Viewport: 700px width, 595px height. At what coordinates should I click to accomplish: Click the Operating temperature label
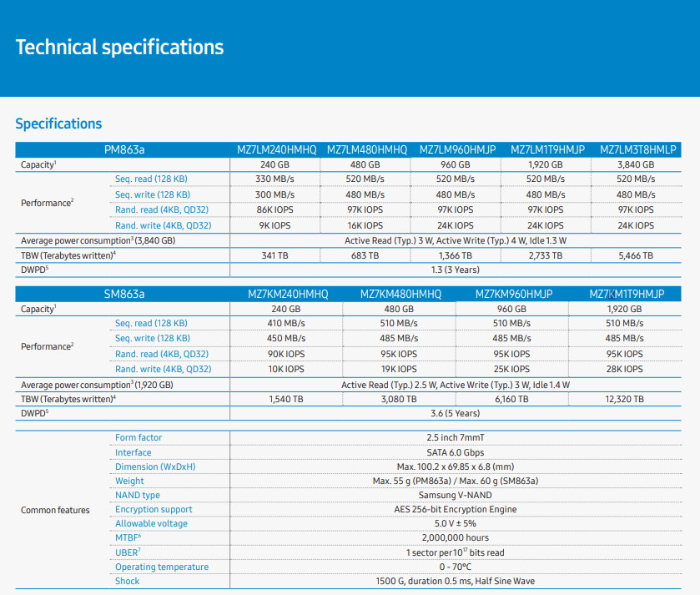pyautogui.click(x=162, y=567)
